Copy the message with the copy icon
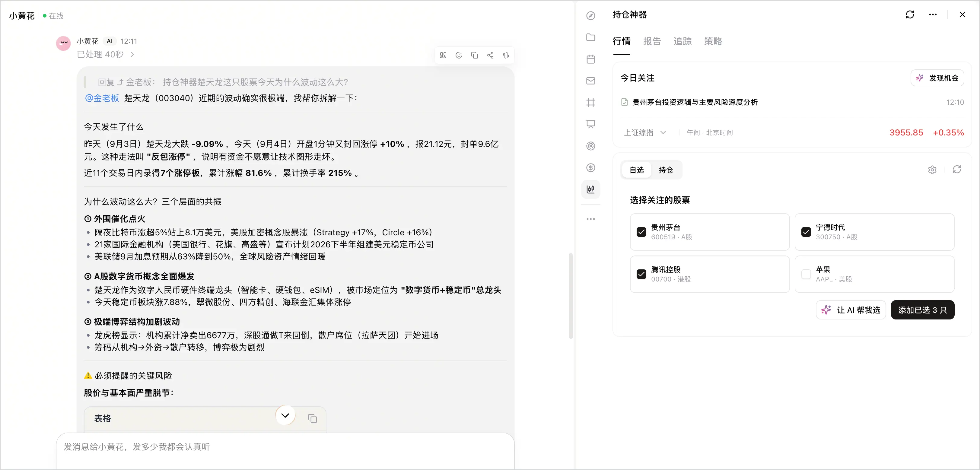Image resolution: width=980 pixels, height=470 pixels. coord(474,55)
